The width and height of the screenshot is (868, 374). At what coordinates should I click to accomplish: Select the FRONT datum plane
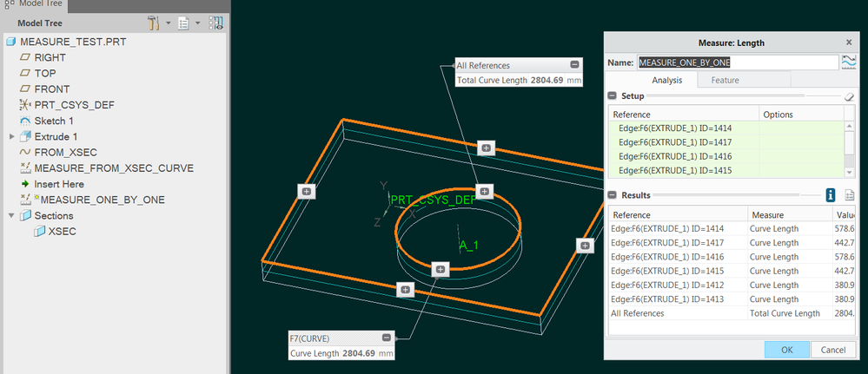(x=52, y=89)
